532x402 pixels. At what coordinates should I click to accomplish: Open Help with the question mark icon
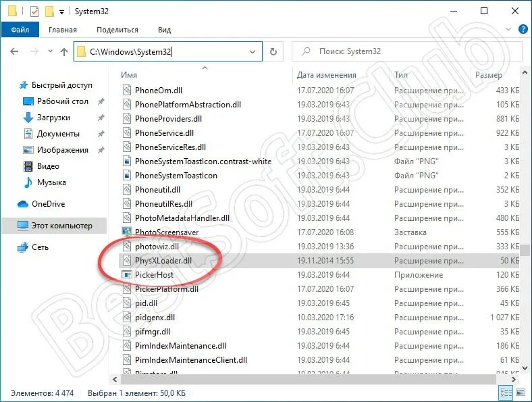[x=523, y=29]
